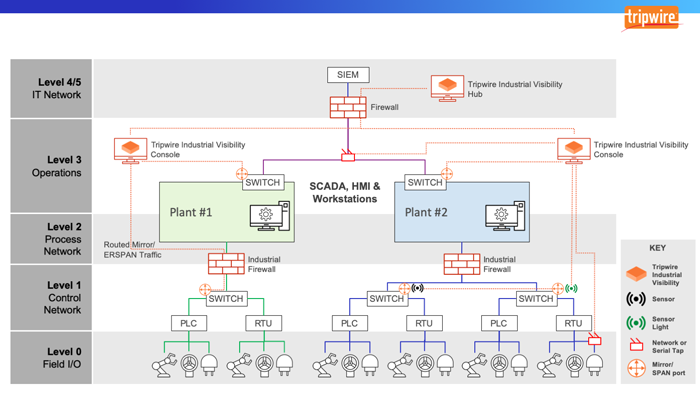Screen dimensions: 700x394
Task: Click the Sensor icon in the KEY legend
Action: point(636,299)
